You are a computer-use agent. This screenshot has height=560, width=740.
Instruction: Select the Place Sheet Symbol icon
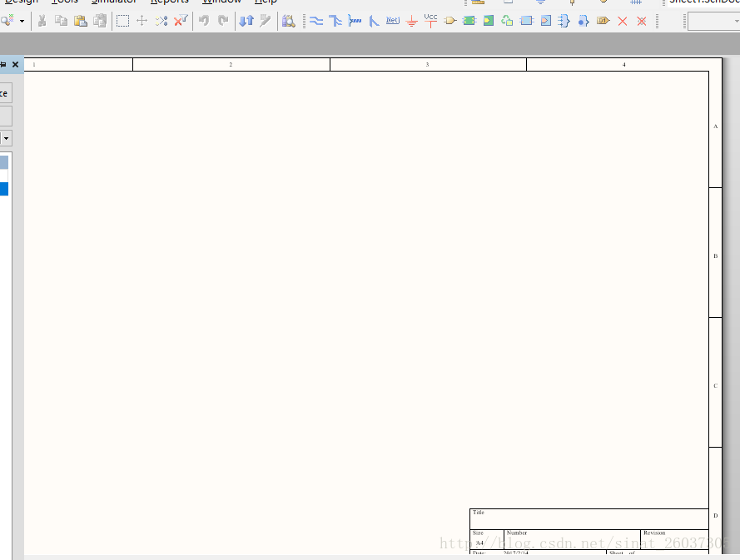469,21
